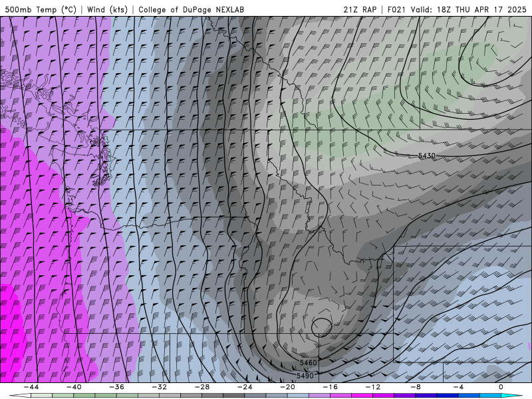The image size is (532, 399).
Task: Click the -8 color scale label
Action: click(416, 387)
